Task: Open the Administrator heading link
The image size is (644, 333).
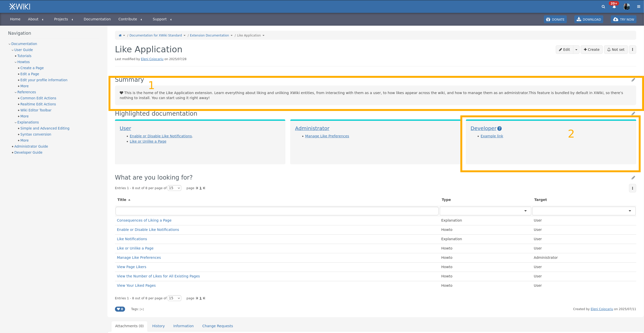Action: click(x=312, y=128)
